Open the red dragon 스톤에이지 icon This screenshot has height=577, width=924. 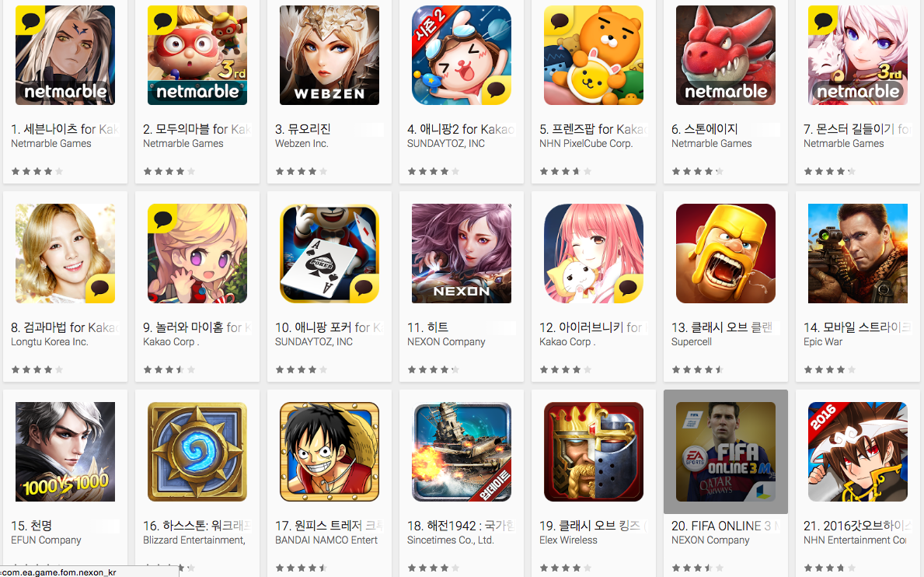click(725, 55)
